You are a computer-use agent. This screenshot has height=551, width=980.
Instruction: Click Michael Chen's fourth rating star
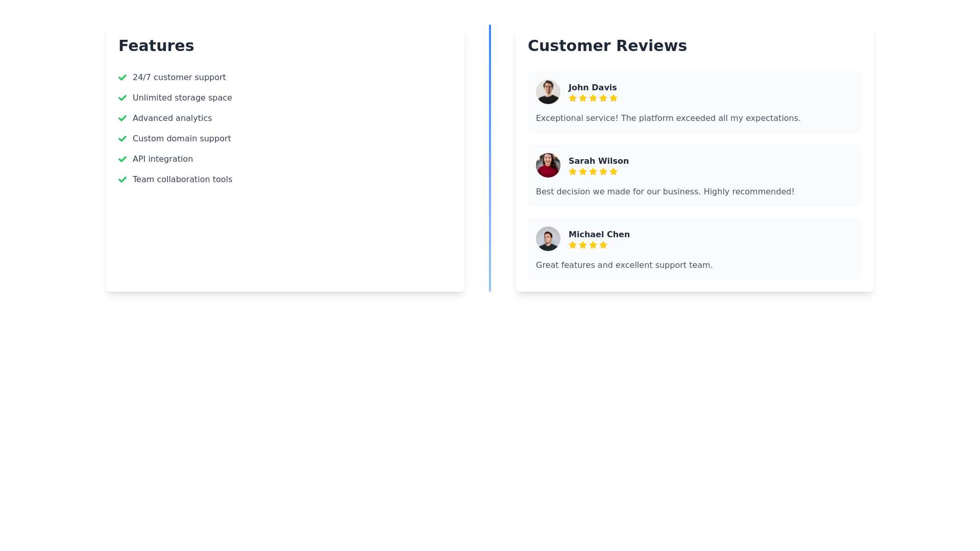[x=603, y=245]
